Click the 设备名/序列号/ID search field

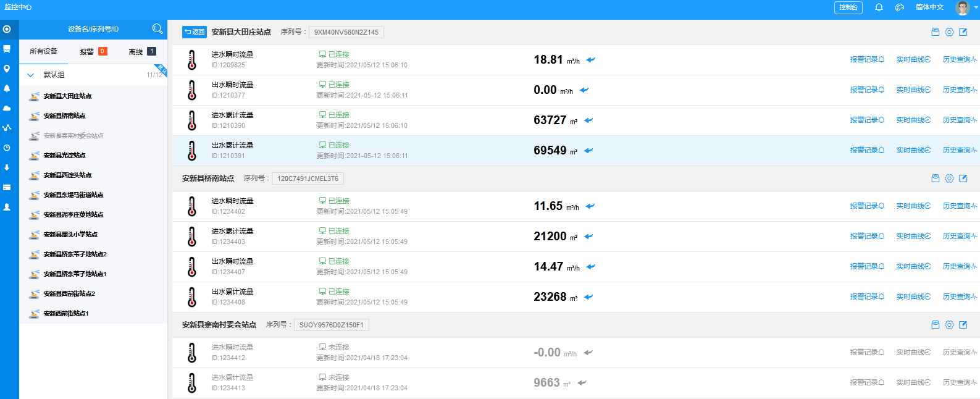click(93, 29)
